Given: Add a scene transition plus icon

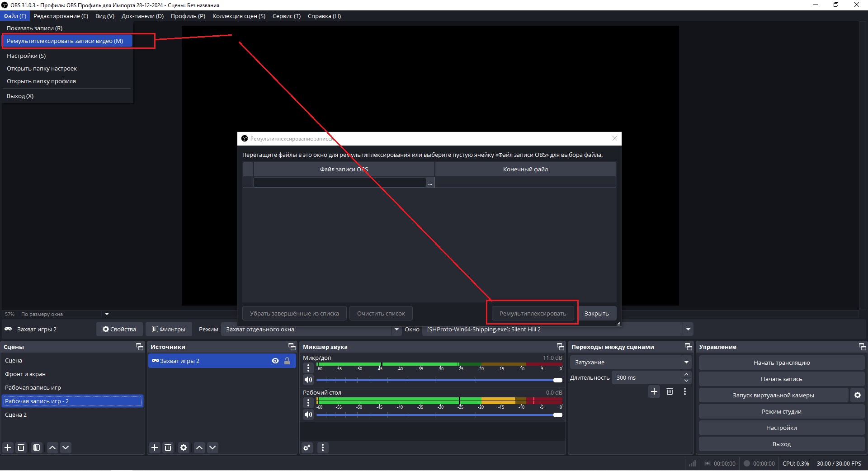Looking at the screenshot, I should click(654, 391).
